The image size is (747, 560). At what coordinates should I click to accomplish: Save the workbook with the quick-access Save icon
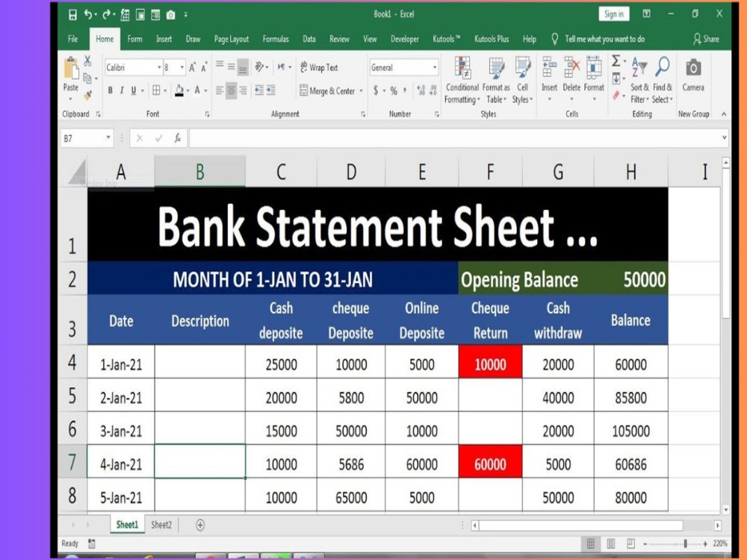tap(73, 15)
